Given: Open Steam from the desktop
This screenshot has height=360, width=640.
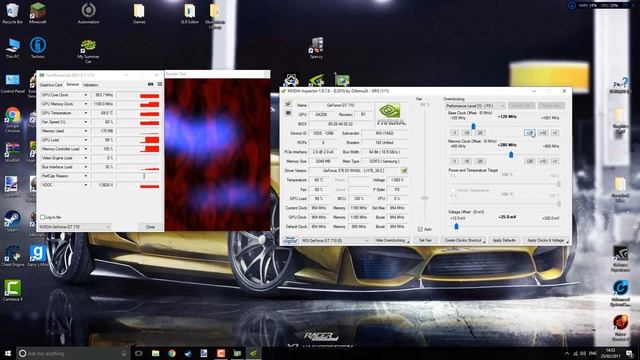Looking at the screenshot, I should [x=13, y=221].
